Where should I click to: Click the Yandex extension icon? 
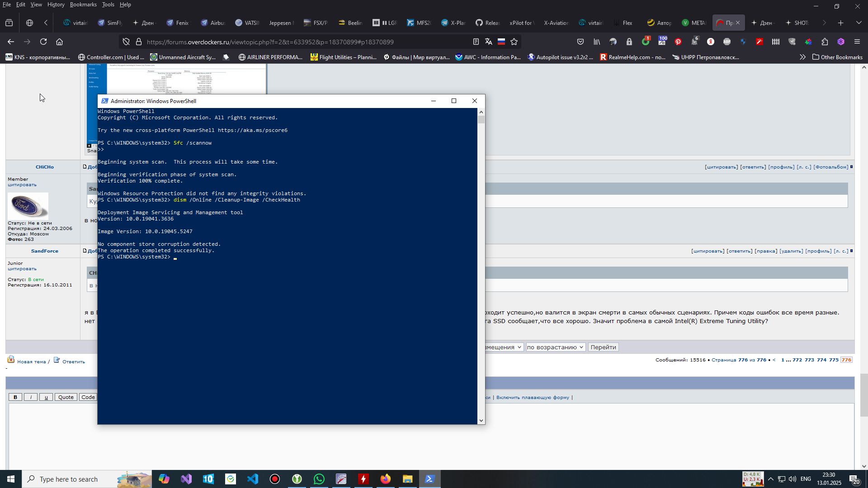(x=711, y=42)
